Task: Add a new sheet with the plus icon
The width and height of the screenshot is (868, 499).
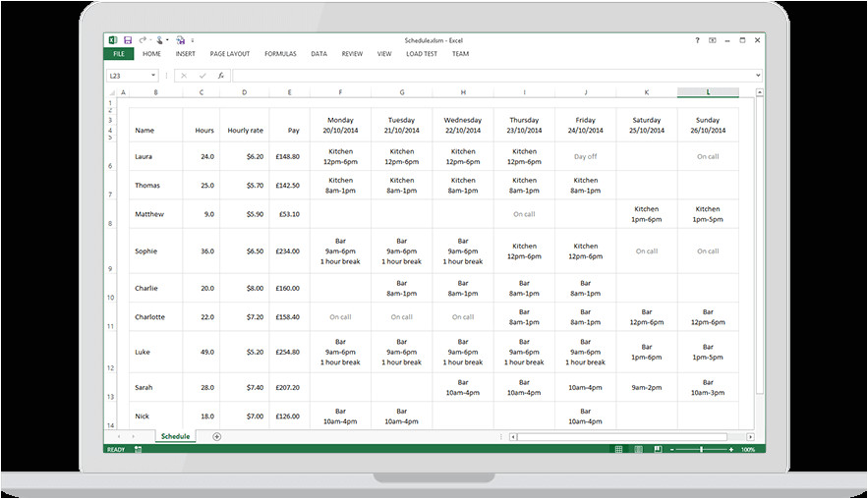Action: tap(216, 436)
